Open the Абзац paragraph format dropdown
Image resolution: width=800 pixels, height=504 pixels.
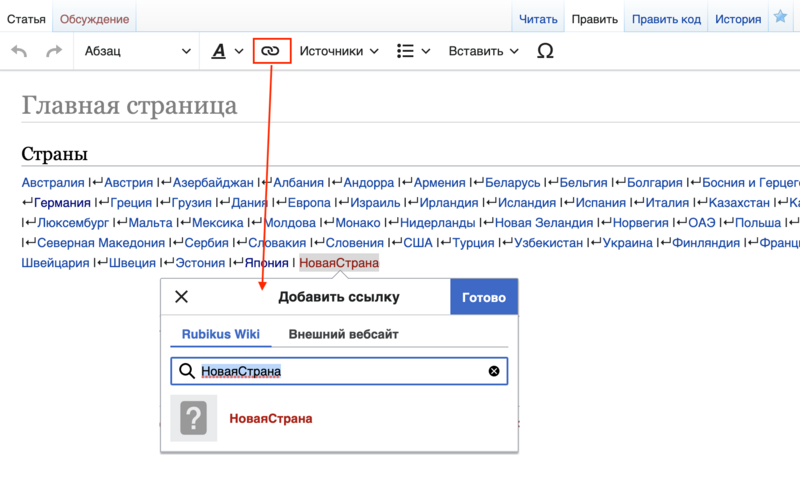[x=137, y=51]
